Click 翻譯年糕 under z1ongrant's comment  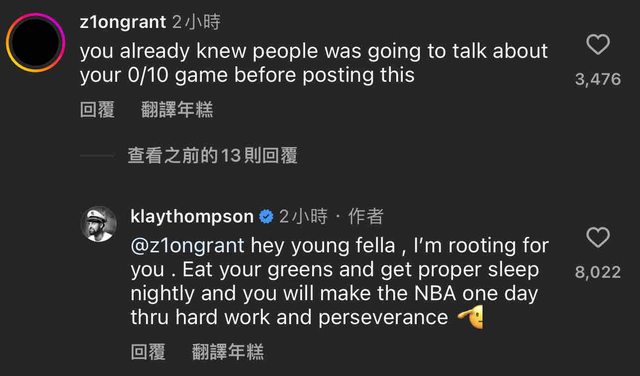tap(177, 110)
